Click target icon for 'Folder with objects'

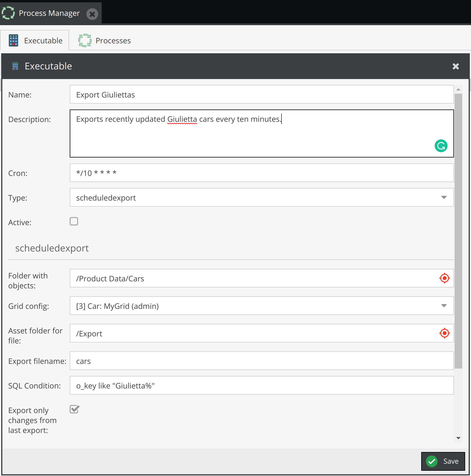tap(445, 278)
